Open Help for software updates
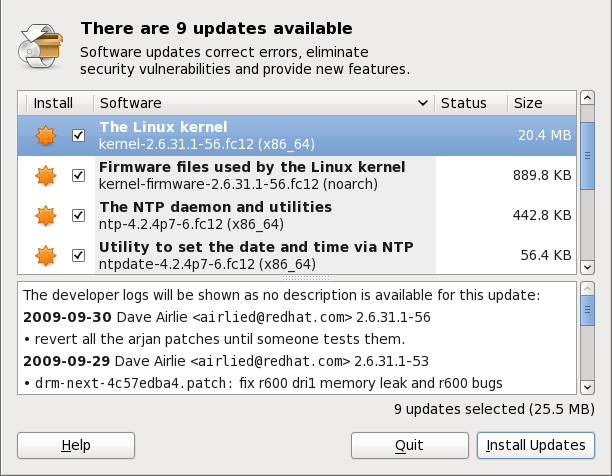This screenshot has width=612, height=476. pyautogui.click(x=76, y=445)
